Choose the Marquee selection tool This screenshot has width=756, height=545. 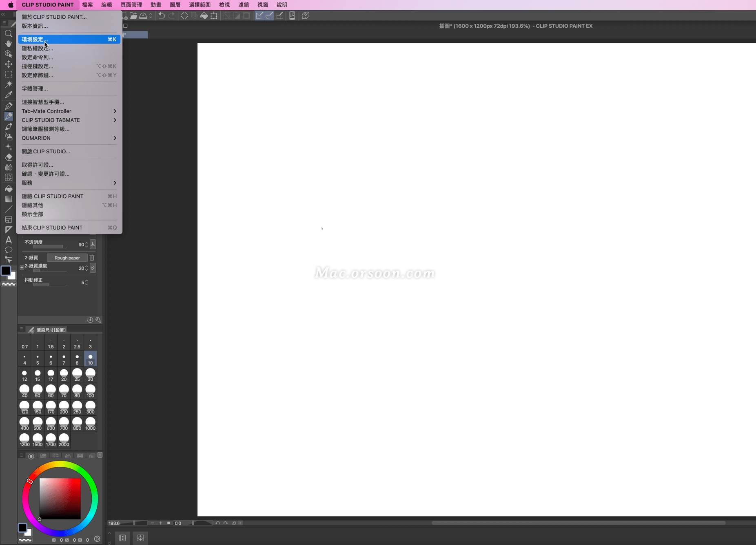tap(8, 73)
